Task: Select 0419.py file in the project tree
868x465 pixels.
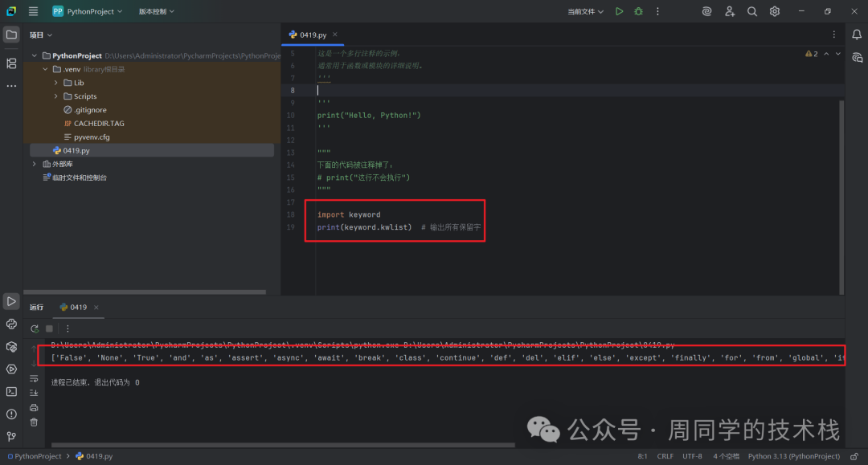Action: (76, 150)
